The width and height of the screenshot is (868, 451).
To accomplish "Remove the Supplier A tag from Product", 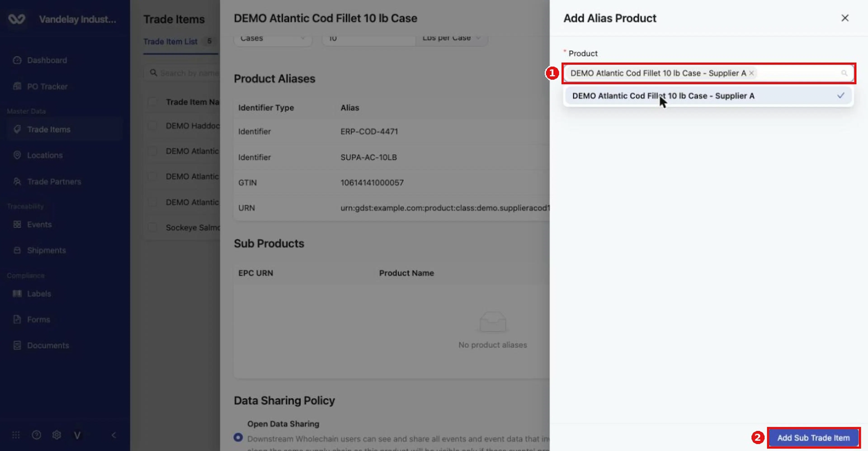I will 751,73.
